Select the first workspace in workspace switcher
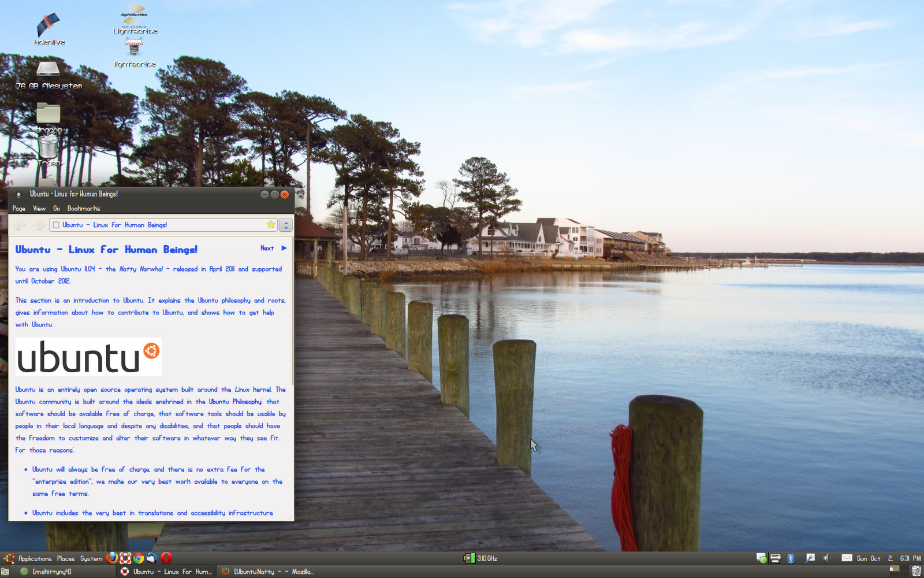Screen dimensions: 924x578 tap(895, 569)
